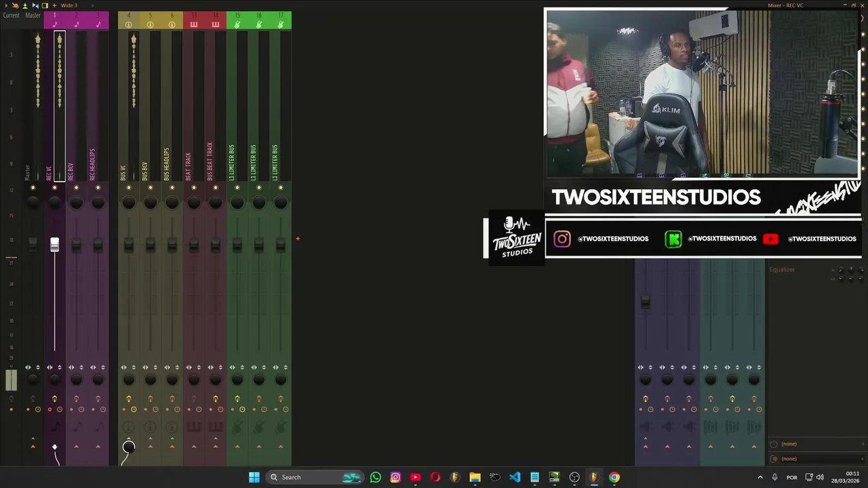868x488 pixels.
Task: Click the BEAT TRACK track name label
Action: pyautogui.click(x=188, y=167)
